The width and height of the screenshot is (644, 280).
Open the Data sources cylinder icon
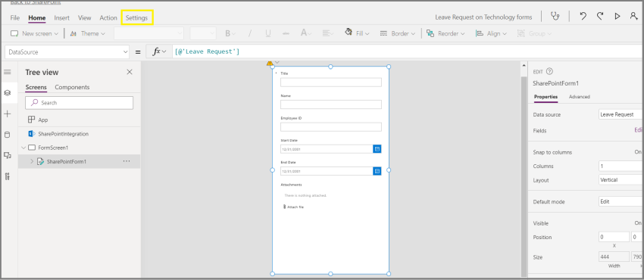click(x=7, y=135)
